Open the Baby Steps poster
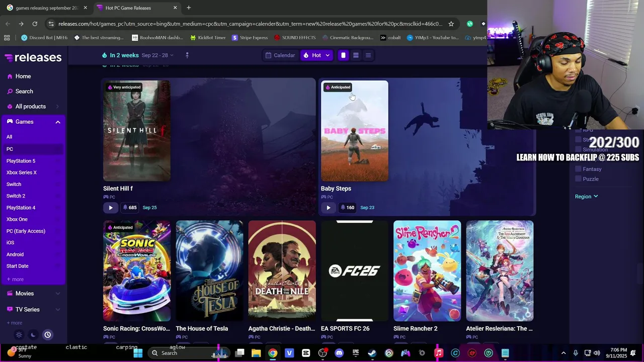The height and width of the screenshot is (362, 644). tap(355, 131)
